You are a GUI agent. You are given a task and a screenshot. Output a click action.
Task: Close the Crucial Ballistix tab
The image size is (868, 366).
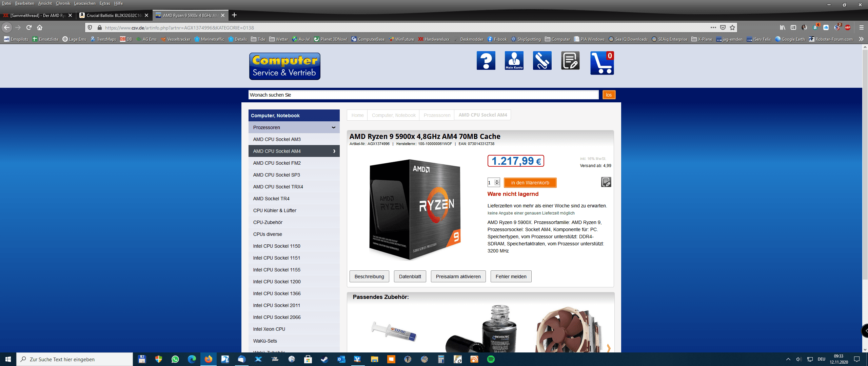pos(146,15)
